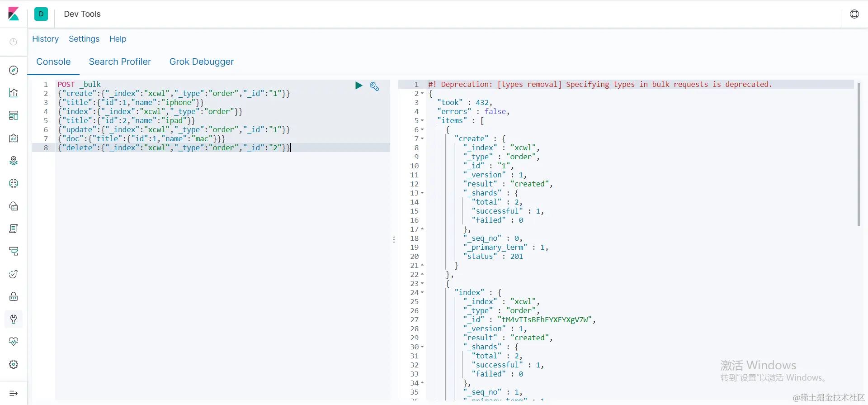
Task: Open Discover compass icon in sidebar
Action: pos(14,70)
